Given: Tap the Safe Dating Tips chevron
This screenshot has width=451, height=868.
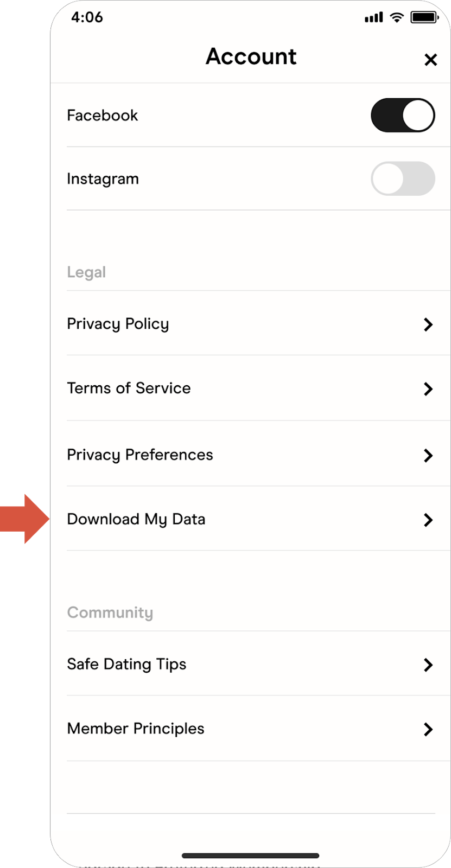Looking at the screenshot, I should [x=428, y=665].
